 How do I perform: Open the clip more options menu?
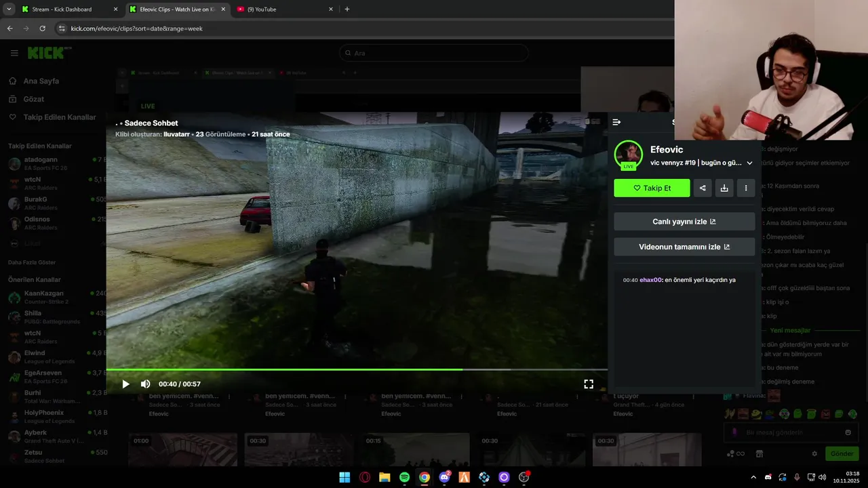tap(746, 188)
